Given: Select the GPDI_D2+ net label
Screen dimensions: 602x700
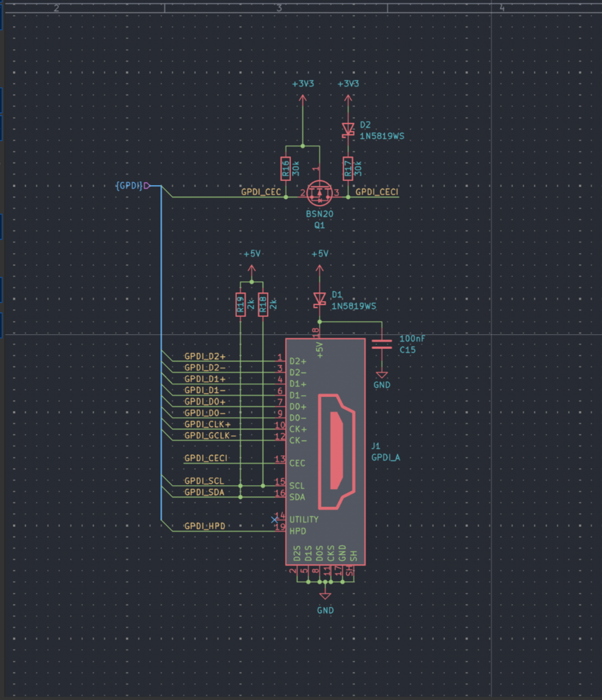Looking at the screenshot, I should coord(204,356).
